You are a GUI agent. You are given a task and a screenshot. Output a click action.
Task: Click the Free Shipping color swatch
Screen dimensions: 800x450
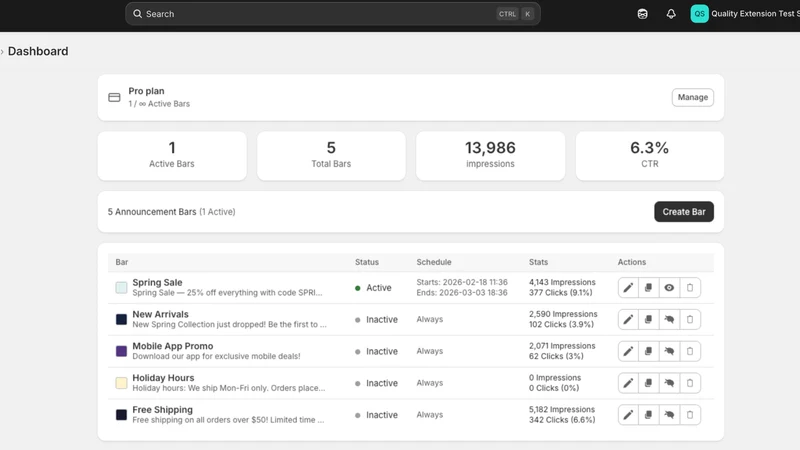pos(121,415)
